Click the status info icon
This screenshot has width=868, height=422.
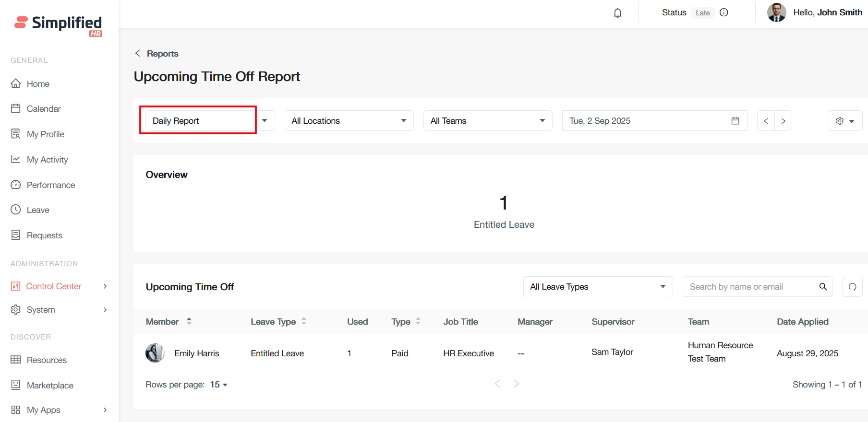coord(724,12)
